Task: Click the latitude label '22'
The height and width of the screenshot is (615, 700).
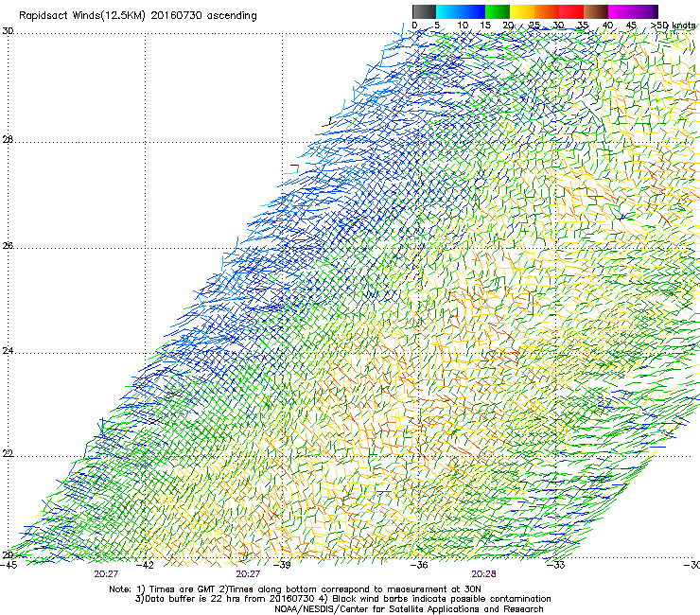Action: 8,454
